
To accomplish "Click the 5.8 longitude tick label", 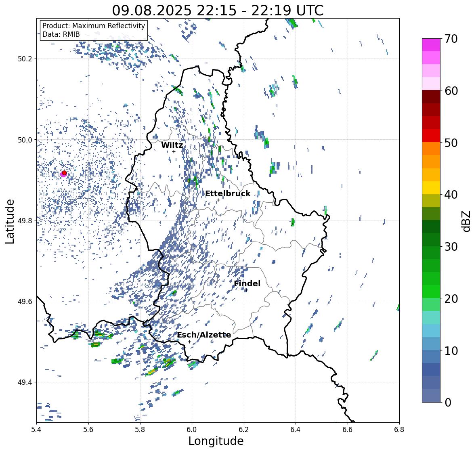I will tap(140, 430).
